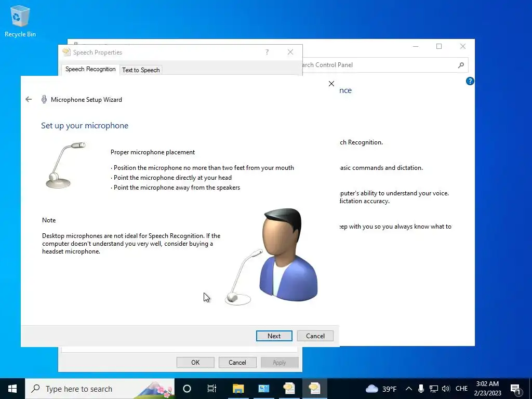Click Apply in Speech Properties dialog

coord(279,362)
